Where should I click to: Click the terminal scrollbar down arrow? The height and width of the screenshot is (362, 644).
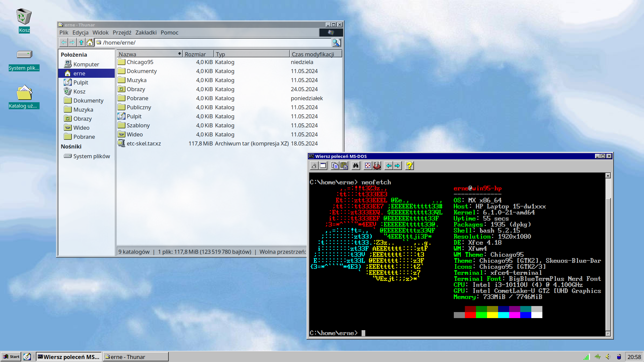click(608, 334)
